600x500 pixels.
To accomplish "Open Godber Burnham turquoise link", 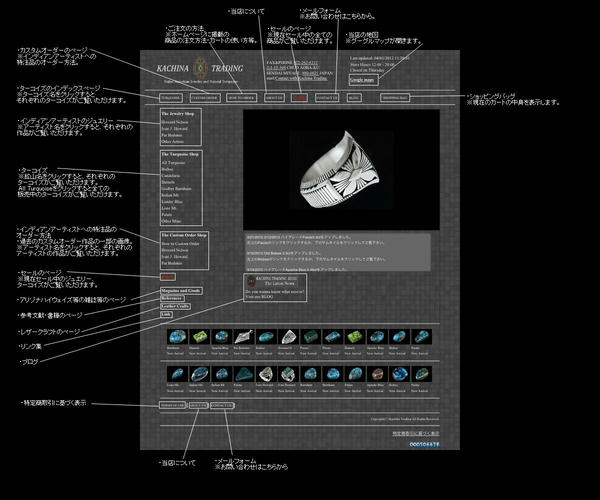I will [x=176, y=189].
